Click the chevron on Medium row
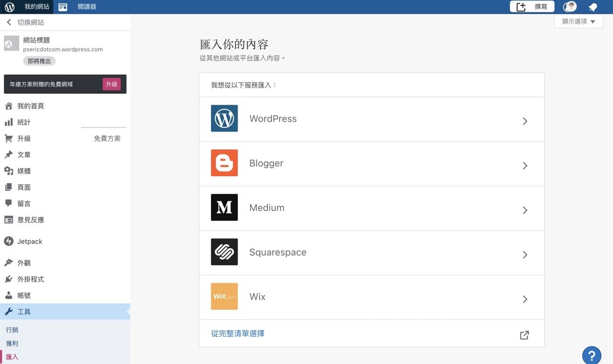This screenshot has height=364, width=613. [x=525, y=210]
